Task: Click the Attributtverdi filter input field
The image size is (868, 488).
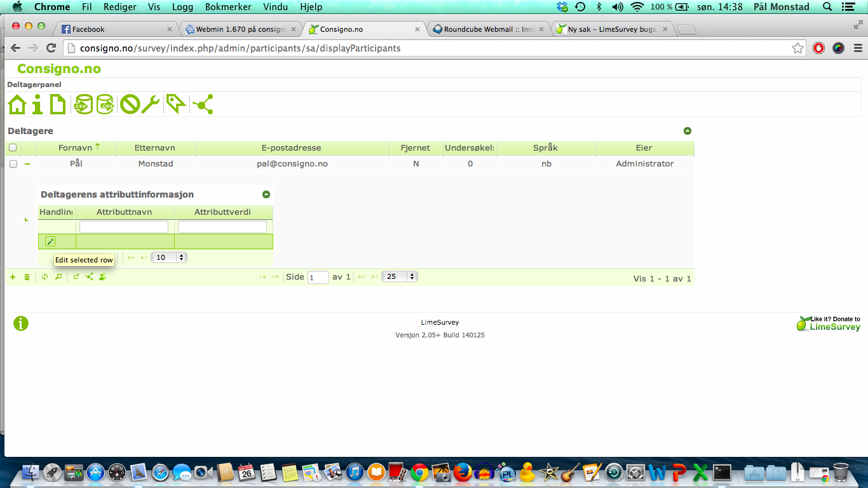Action: [x=222, y=227]
